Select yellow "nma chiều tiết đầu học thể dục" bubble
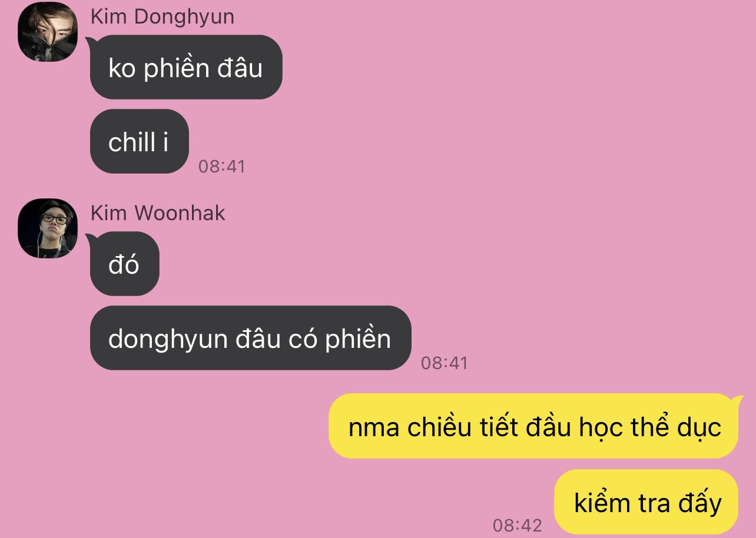This screenshot has height=538, width=756. pos(533,426)
